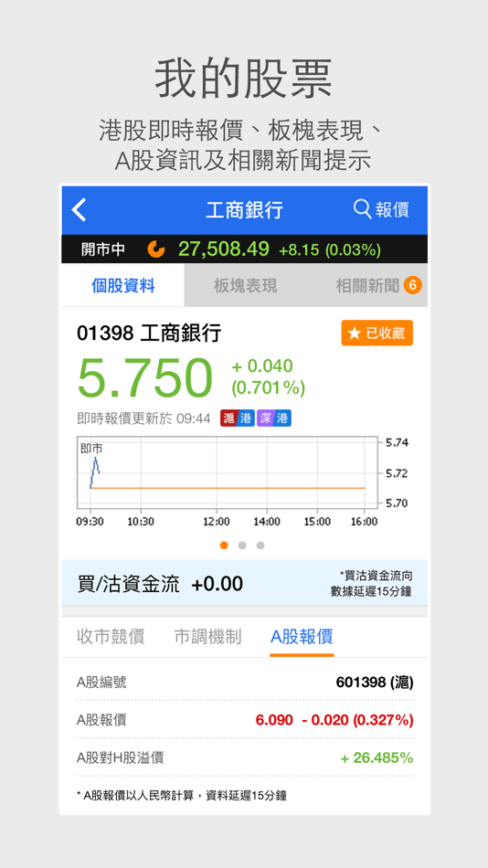Tap A股對H股溢價 value + 26.485%
This screenshot has width=488, height=868.
tap(377, 757)
